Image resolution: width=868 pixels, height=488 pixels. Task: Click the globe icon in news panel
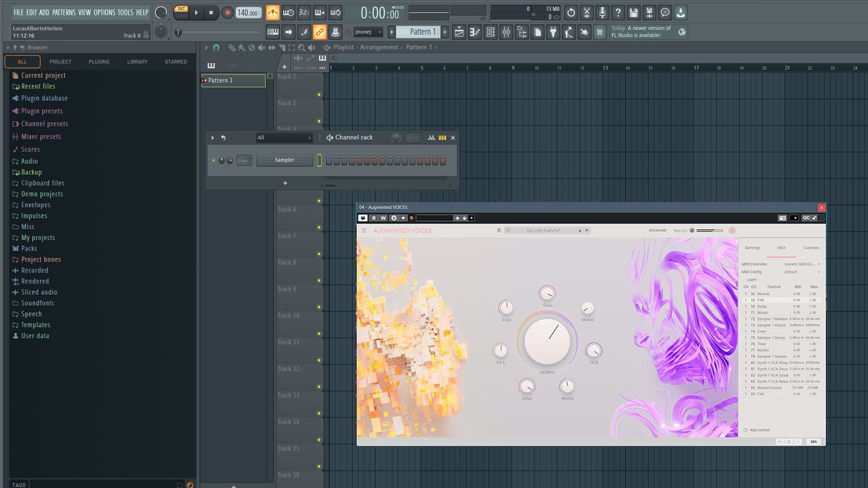[682, 32]
